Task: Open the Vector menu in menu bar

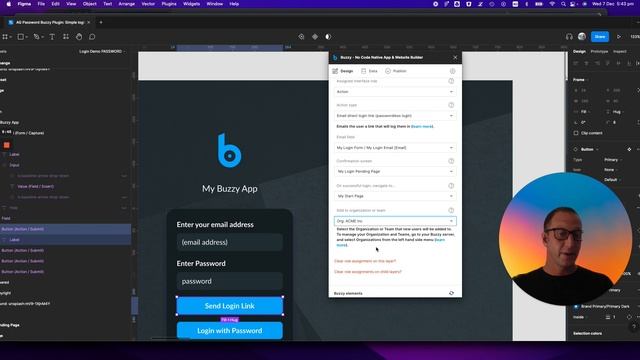Action: point(148,4)
